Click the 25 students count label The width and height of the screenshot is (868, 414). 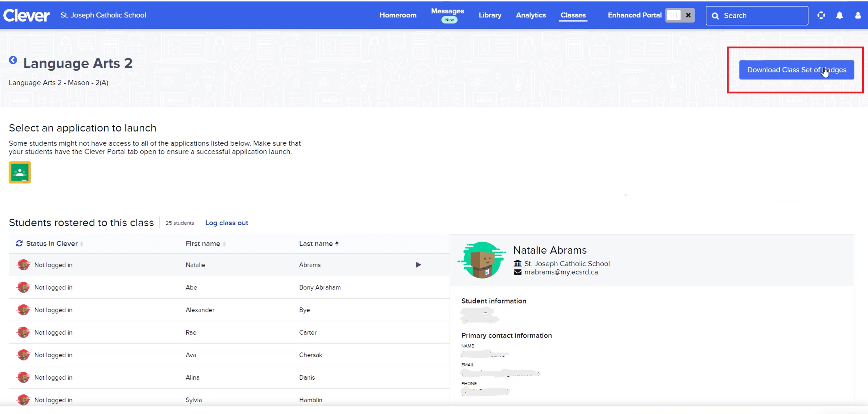point(180,223)
